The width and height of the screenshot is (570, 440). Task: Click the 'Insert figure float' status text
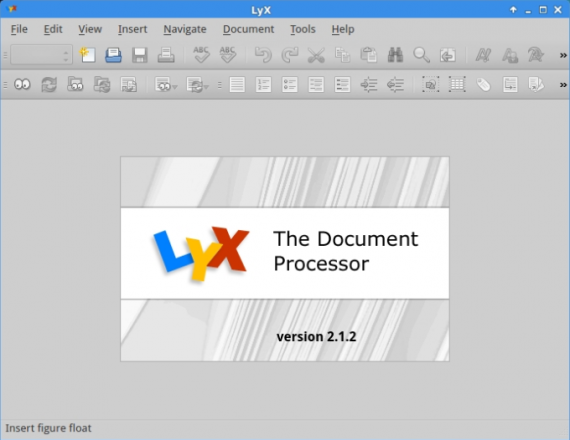[x=48, y=428]
